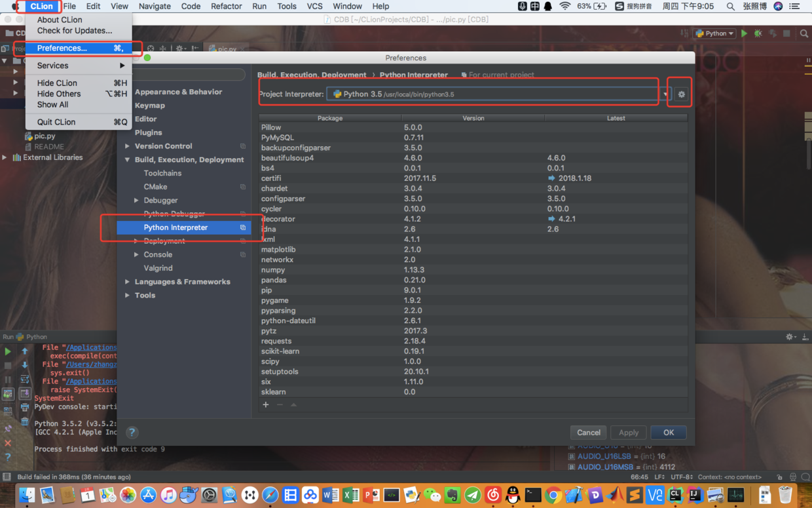Click the add package plus icon

266,405
